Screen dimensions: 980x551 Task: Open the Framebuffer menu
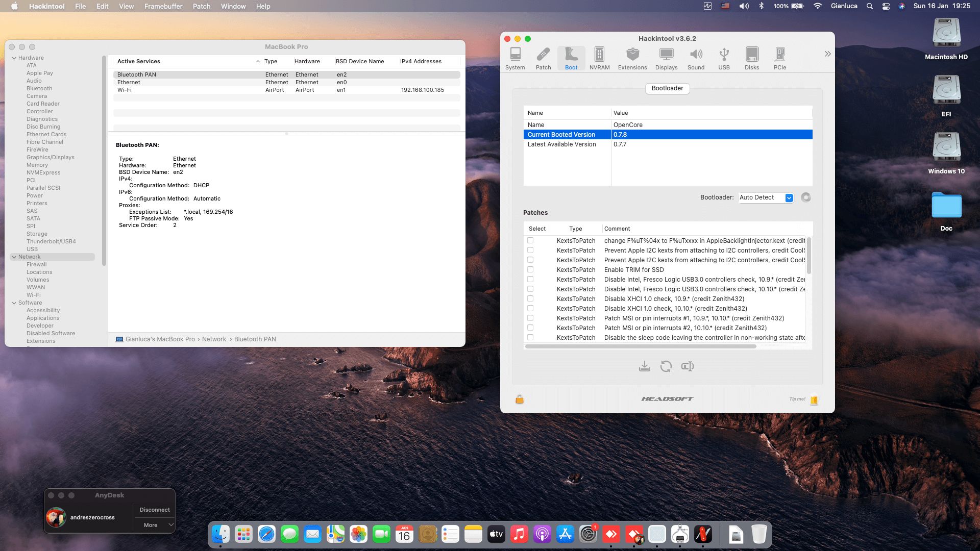pos(163,6)
